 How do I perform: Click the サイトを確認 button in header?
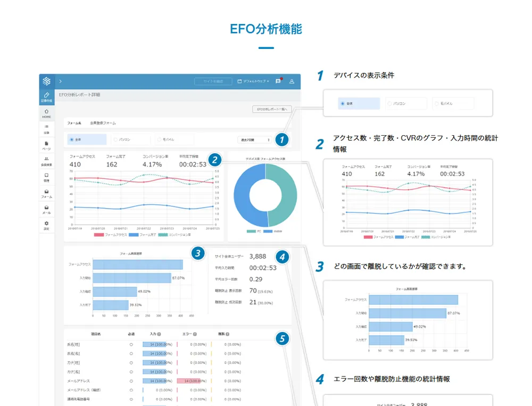coord(213,81)
